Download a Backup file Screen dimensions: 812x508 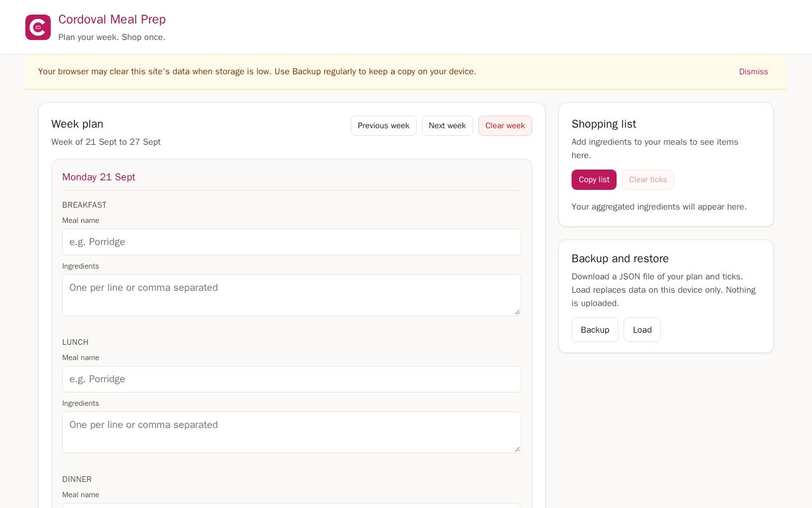point(595,330)
